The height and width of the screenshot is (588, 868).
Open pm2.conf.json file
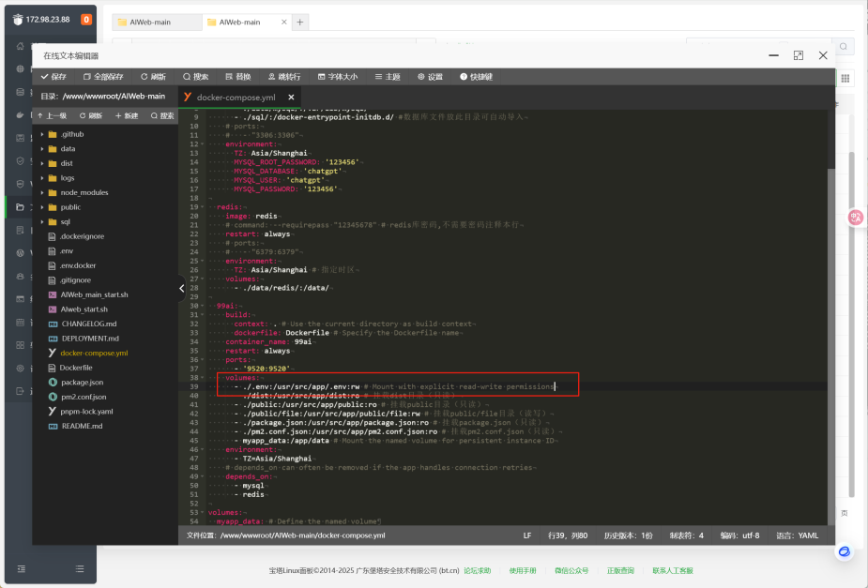[83, 397]
